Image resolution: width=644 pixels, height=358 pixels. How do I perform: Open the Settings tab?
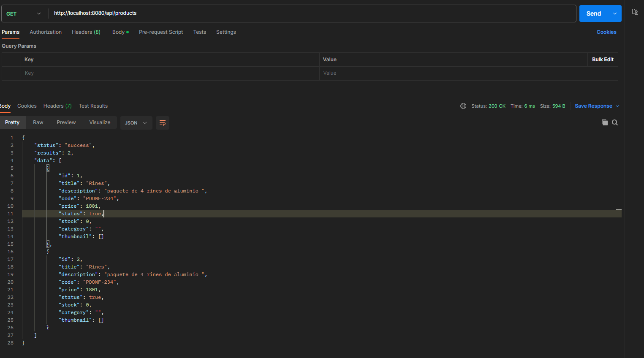pyautogui.click(x=226, y=32)
